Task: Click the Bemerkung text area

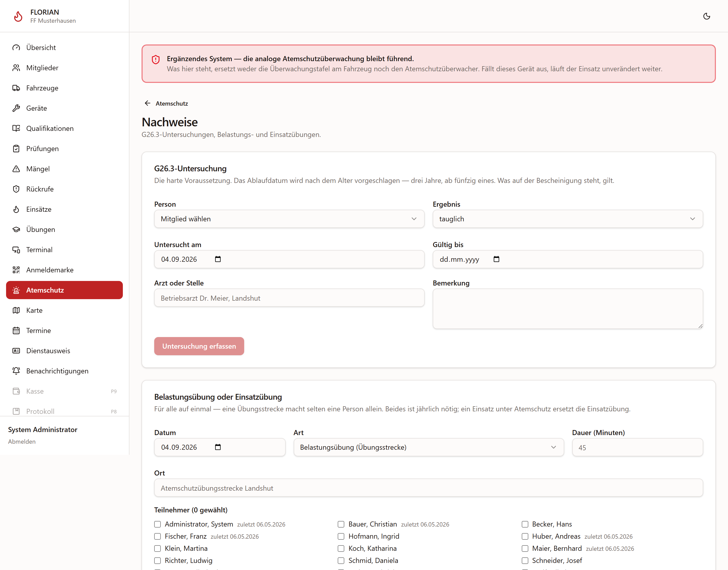Action: (x=567, y=308)
